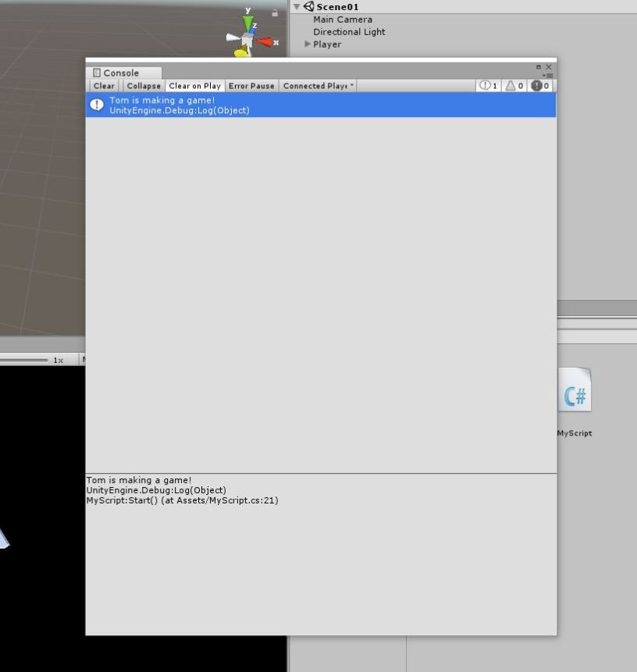Click the Game view scale slider
Screen dimensions: 637x672
point(23,360)
